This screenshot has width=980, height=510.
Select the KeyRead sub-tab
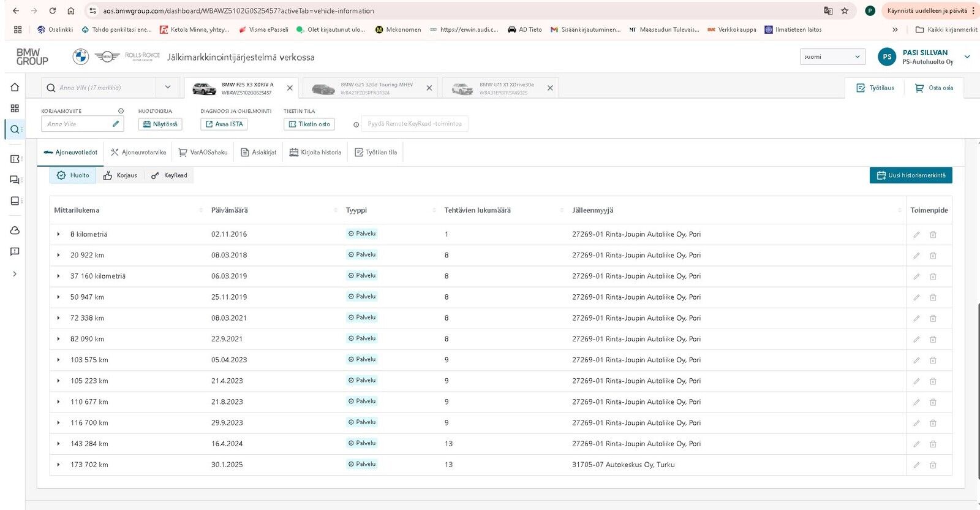[169, 175]
